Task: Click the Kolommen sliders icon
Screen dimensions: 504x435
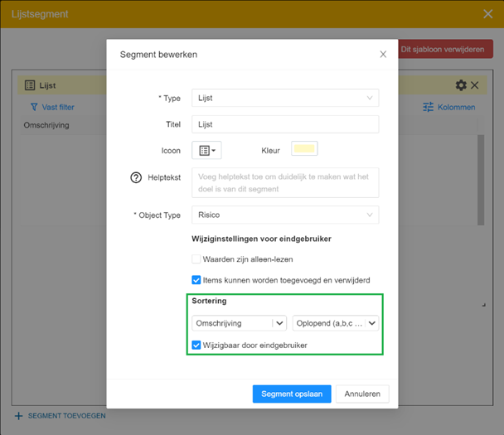Action: pyautogui.click(x=428, y=107)
